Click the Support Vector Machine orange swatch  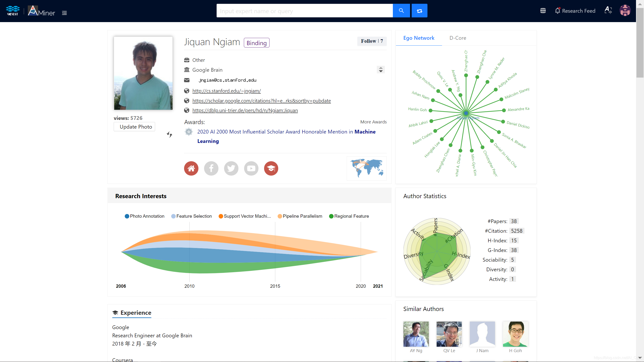tap(221, 216)
